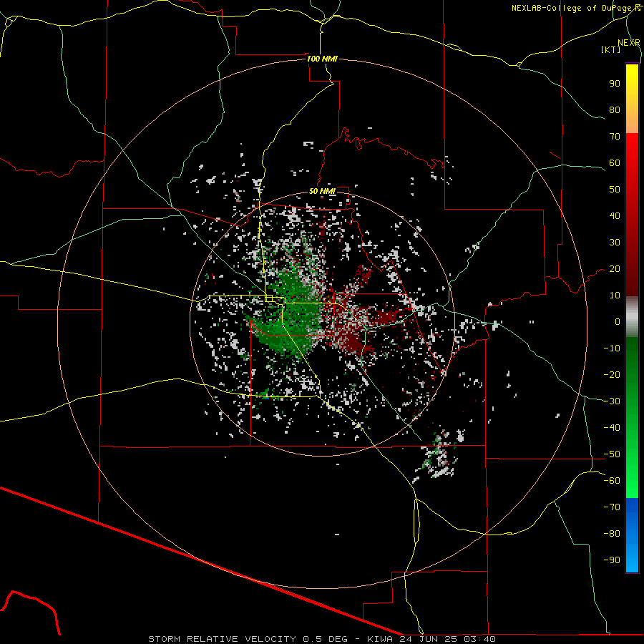Click the red band of the color scale
This screenshot has width=644, height=644.
coord(632,215)
